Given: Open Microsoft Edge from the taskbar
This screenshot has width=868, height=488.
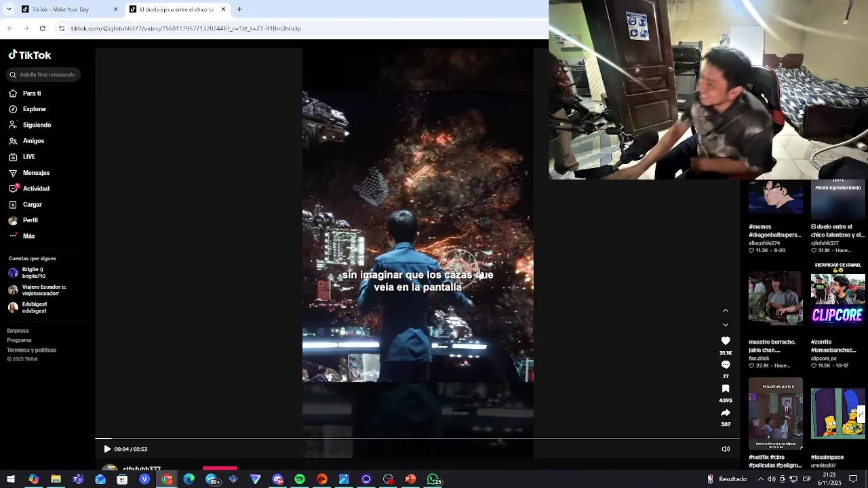Looking at the screenshot, I should pos(189,479).
